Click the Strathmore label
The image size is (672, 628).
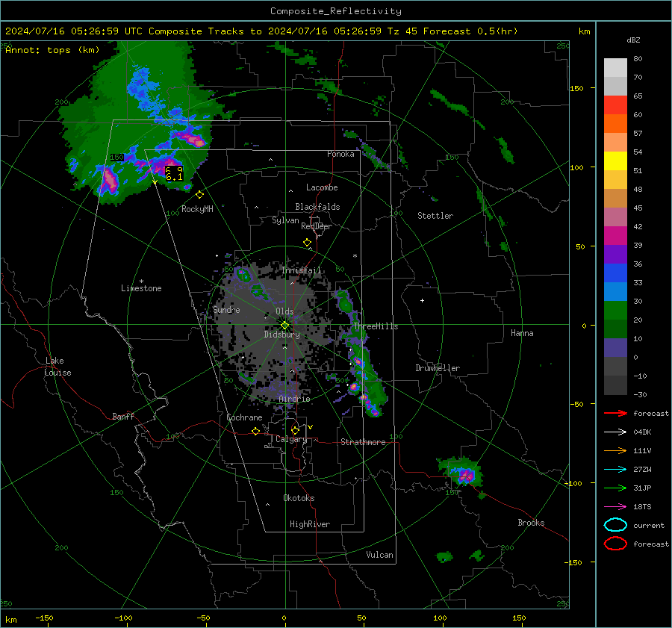coord(363,442)
